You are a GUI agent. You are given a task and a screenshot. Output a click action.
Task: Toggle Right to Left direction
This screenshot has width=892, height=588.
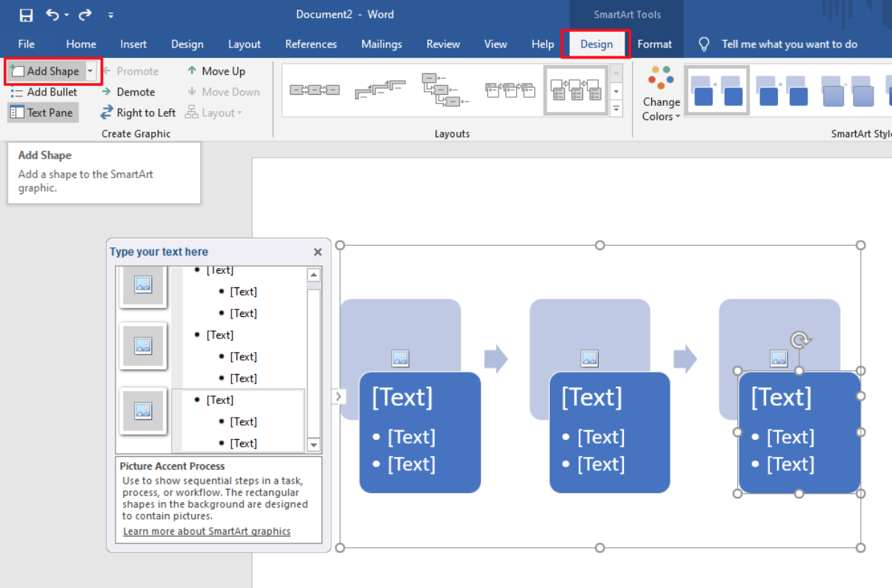138,113
